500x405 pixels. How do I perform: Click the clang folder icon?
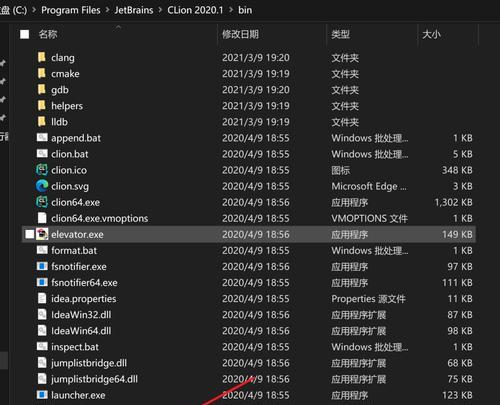[x=42, y=57]
